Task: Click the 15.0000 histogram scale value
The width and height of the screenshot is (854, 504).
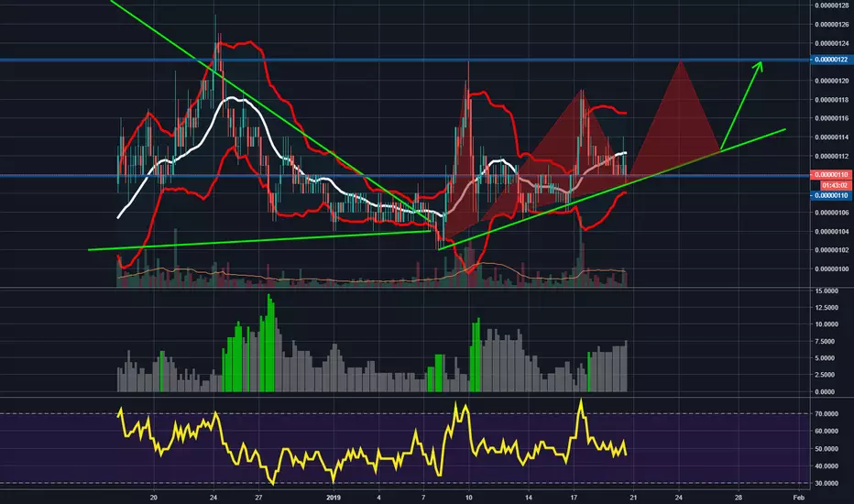Action: [827, 291]
